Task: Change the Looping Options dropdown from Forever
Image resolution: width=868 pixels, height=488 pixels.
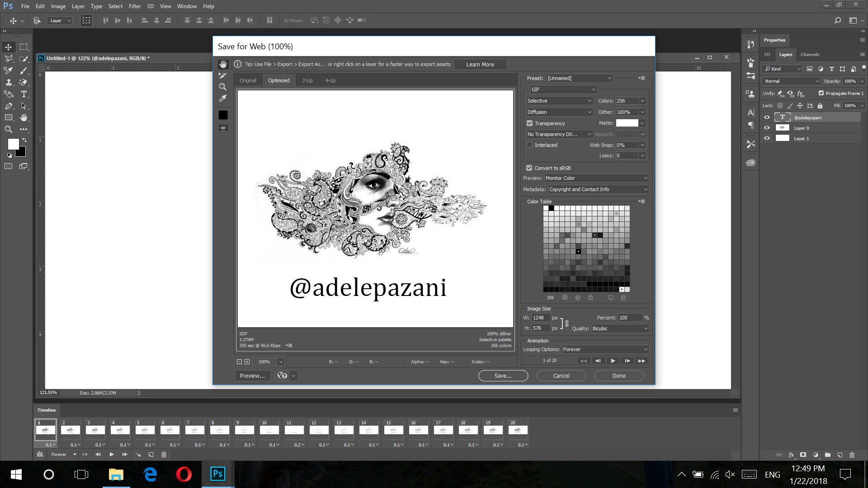Action: click(x=605, y=349)
